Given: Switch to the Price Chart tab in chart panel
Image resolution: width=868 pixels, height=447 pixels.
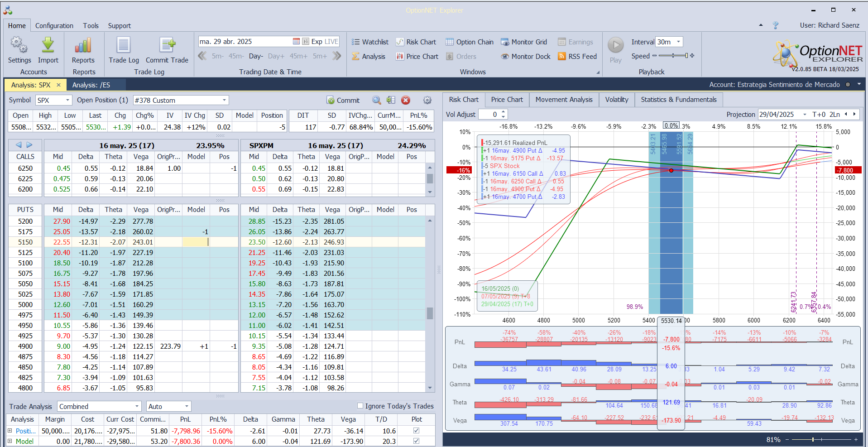Looking at the screenshot, I should [507, 100].
